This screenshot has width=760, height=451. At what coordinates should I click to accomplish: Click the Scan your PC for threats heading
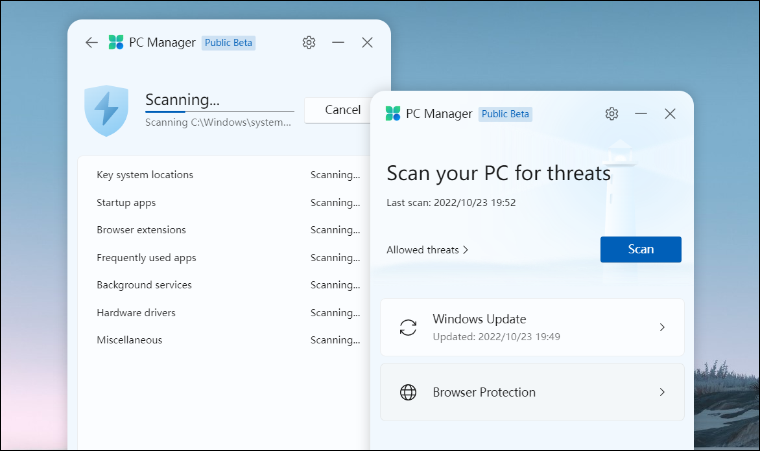[x=498, y=173]
